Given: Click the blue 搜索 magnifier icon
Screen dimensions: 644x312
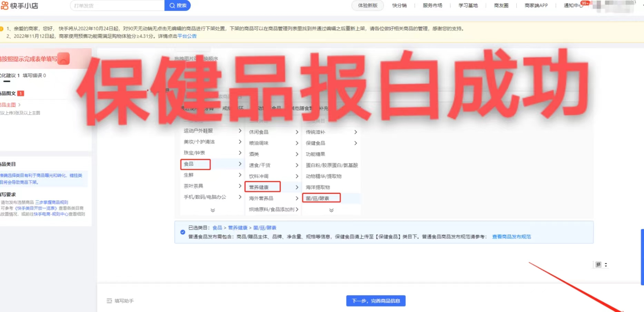Looking at the screenshot, I should coord(172,5).
